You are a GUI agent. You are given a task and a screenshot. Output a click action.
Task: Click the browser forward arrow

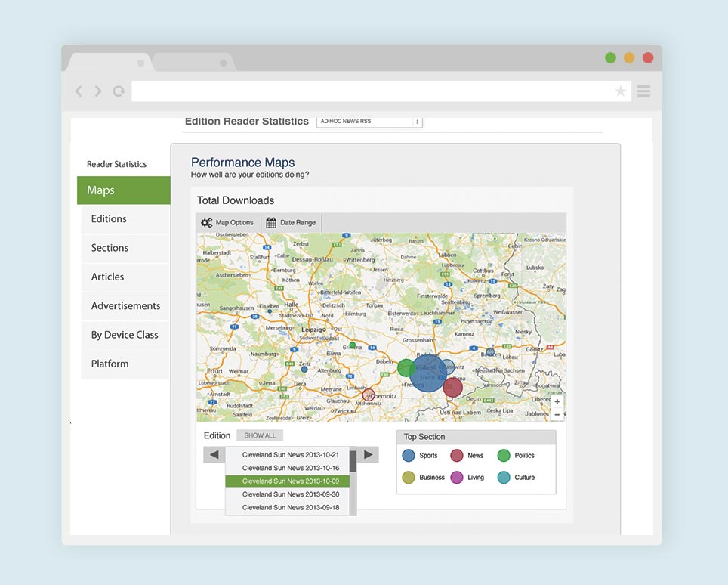tap(98, 91)
